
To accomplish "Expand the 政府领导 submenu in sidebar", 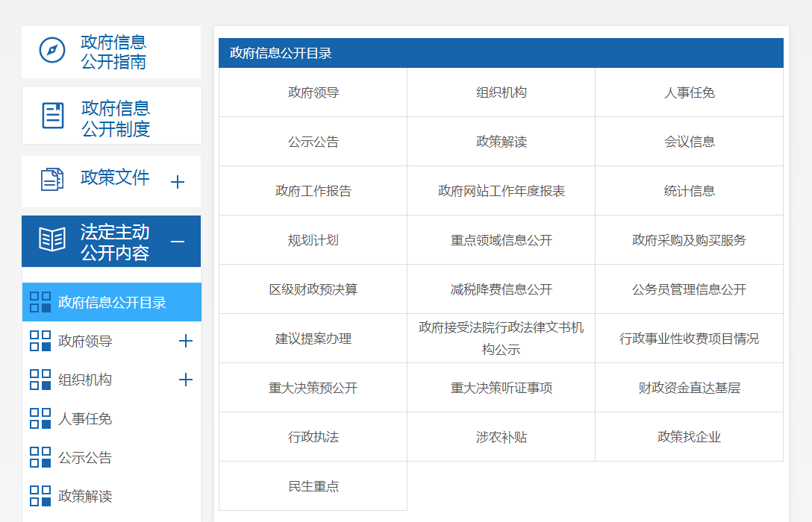I will (x=186, y=342).
